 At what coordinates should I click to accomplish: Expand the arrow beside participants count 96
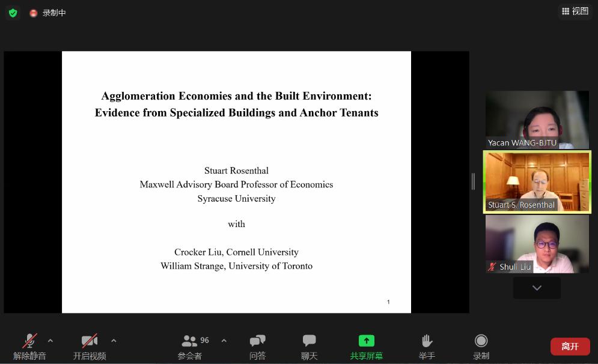pos(224,341)
